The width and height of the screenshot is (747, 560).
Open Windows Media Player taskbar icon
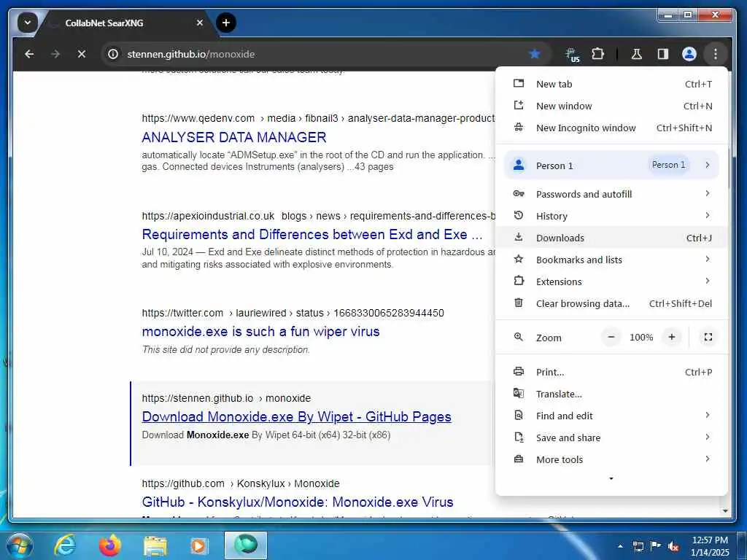(198, 545)
